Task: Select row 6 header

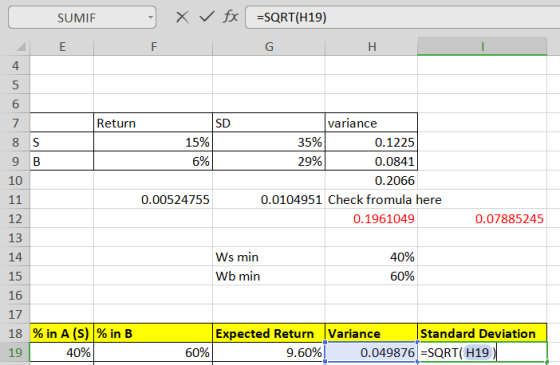Action: [15, 104]
